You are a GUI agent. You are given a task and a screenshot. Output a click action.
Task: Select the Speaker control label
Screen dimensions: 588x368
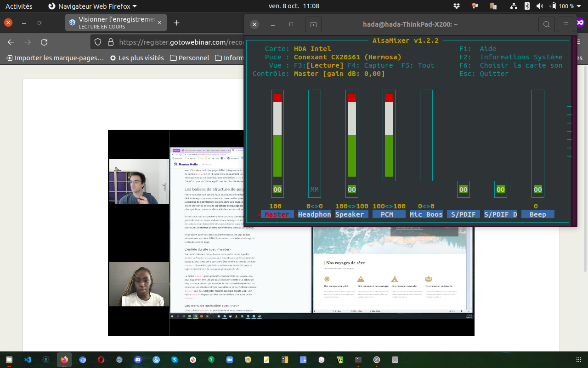tap(351, 214)
